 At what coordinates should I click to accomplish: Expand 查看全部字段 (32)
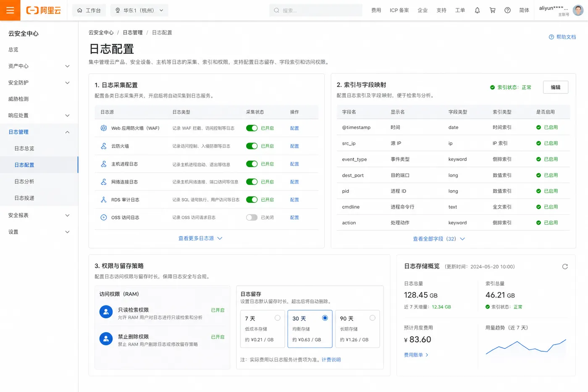tap(439, 239)
